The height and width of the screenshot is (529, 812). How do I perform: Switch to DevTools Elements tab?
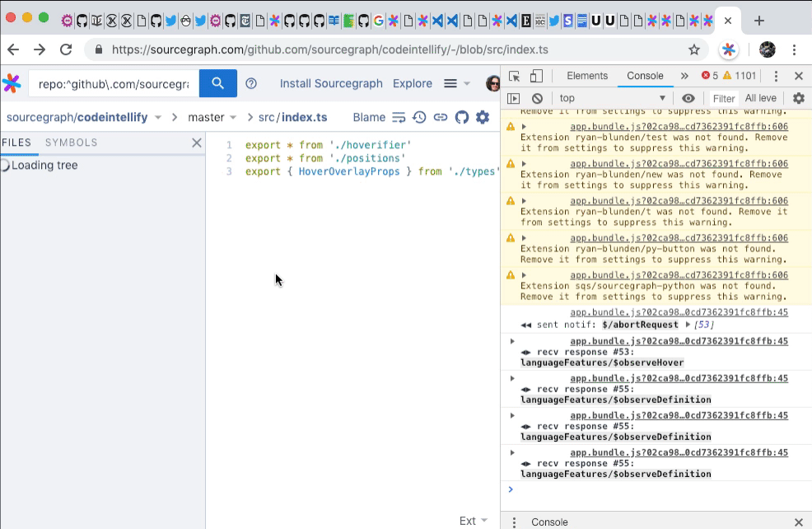[x=586, y=76]
